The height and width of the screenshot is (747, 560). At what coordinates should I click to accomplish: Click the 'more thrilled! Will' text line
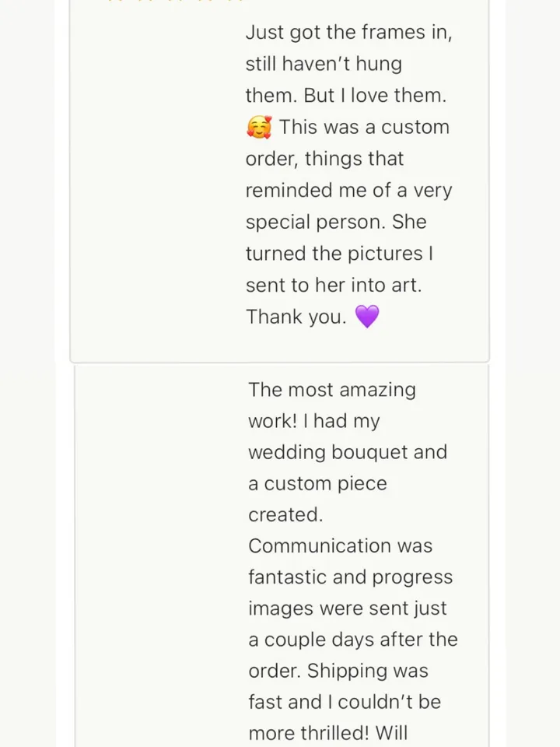click(327, 733)
